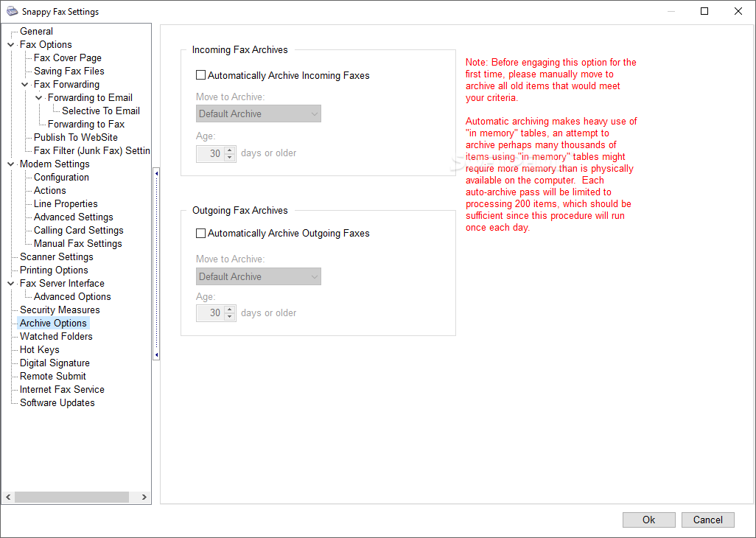Open Security Measures settings
This screenshot has height=538, width=756.
coord(60,310)
